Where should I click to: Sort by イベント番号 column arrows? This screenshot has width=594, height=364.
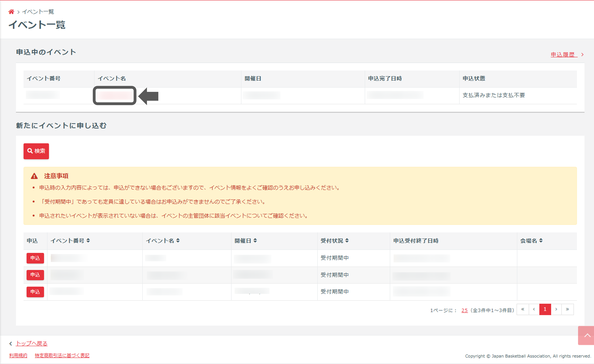click(x=88, y=241)
